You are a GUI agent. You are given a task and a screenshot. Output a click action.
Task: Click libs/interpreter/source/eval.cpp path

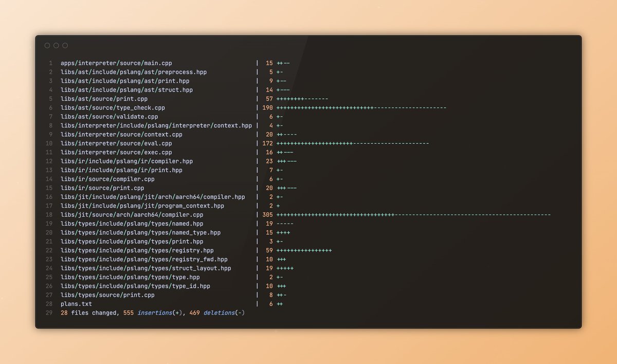click(116, 143)
